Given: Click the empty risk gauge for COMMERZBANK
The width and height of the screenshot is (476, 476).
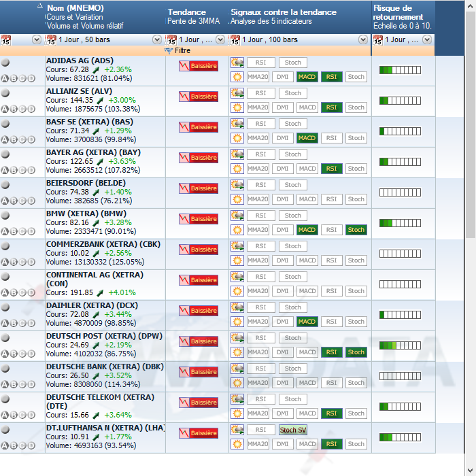Looking at the screenshot, I should click(x=400, y=254).
